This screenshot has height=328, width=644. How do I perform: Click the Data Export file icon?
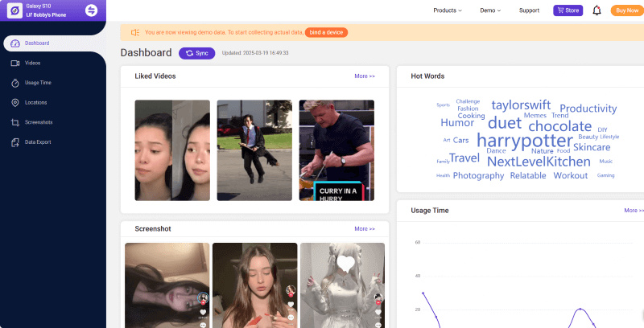15,142
